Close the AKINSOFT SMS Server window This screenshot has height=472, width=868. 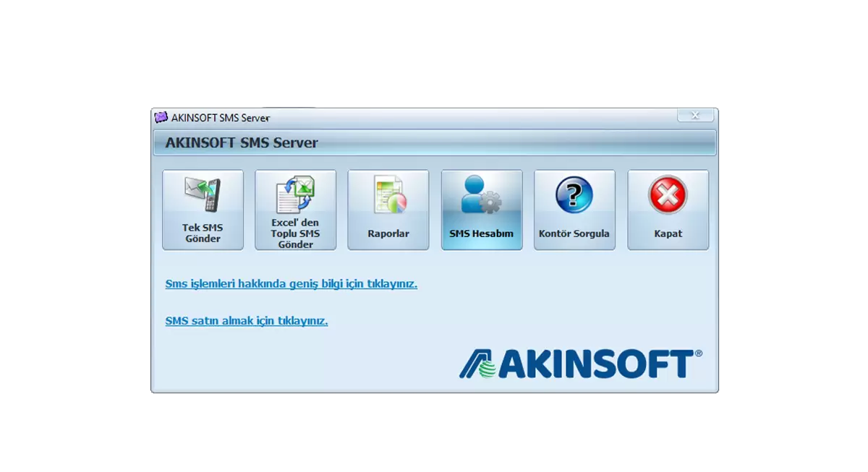pyautogui.click(x=694, y=116)
